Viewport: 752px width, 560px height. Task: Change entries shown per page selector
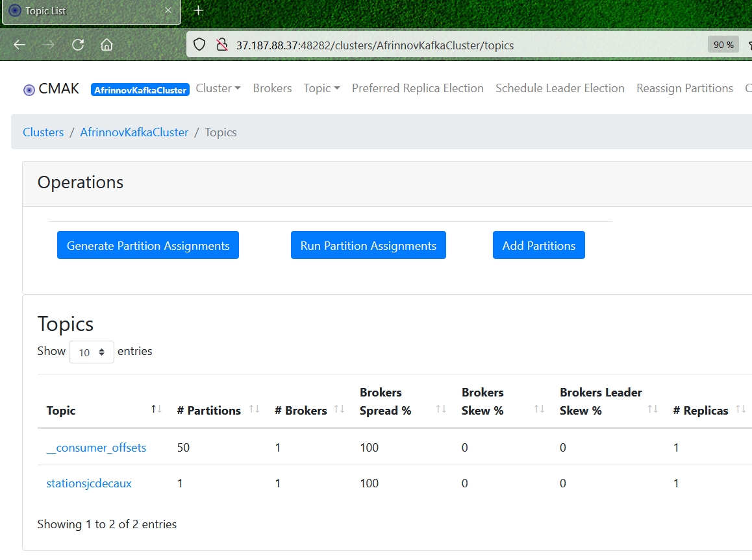click(x=91, y=352)
